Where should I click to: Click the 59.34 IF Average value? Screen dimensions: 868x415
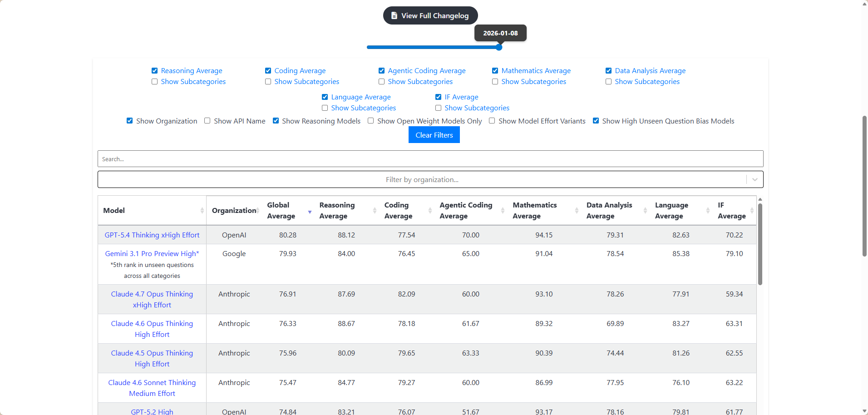[734, 294]
